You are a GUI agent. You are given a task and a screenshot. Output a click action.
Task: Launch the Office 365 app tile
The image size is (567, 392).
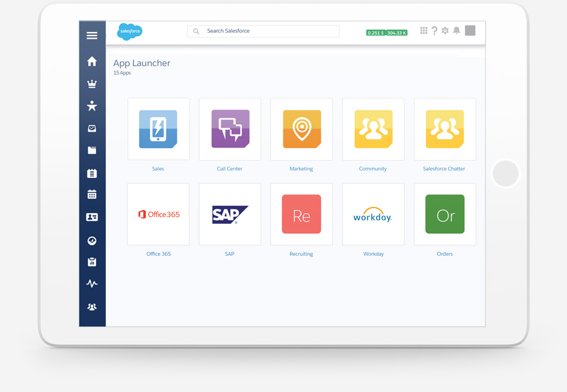[158, 214]
